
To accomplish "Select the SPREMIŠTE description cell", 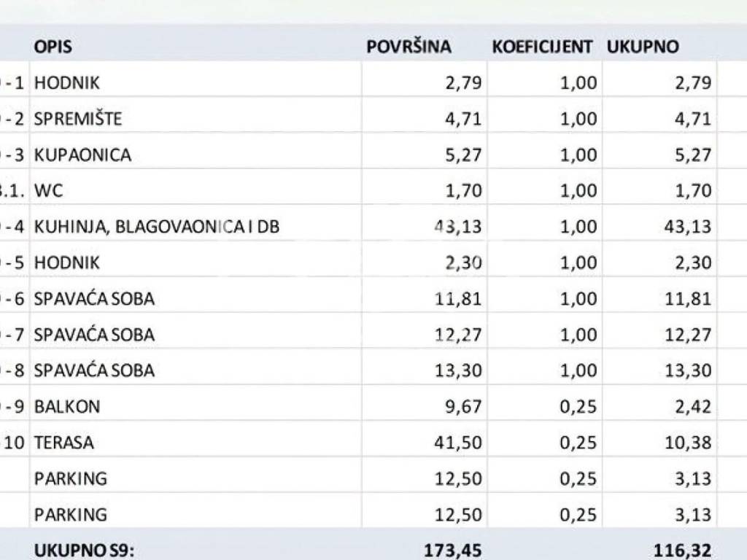I will (x=78, y=118).
